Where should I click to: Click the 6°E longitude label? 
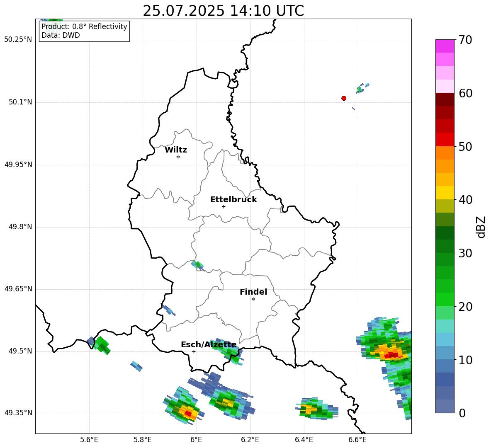pos(196,440)
